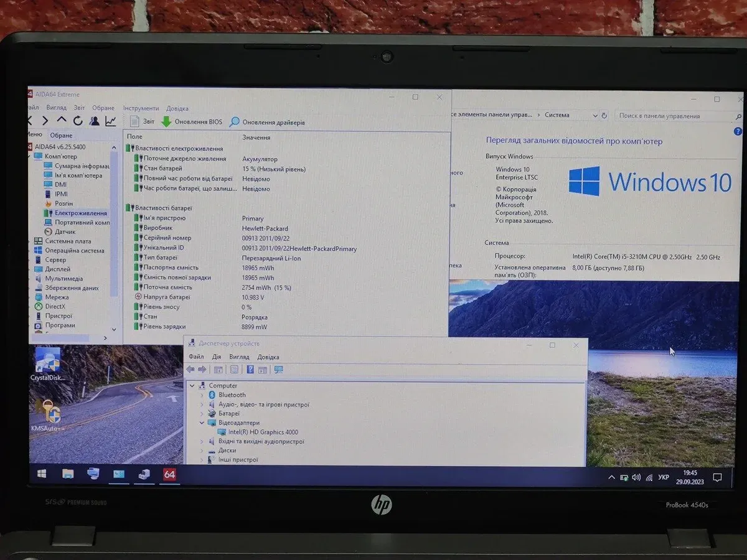Open the address bar history dropdown
Viewport: 747px width, 560px height.
[593, 115]
